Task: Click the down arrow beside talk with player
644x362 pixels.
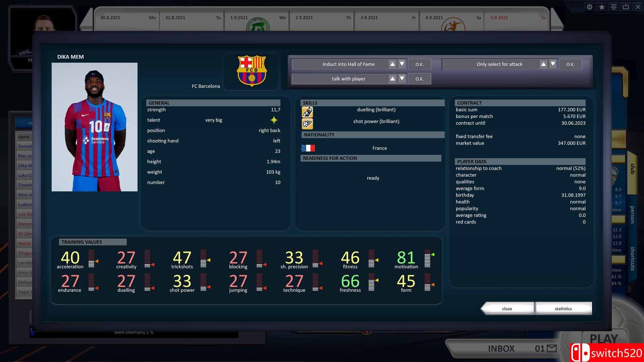Action: click(x=402, y=79)
